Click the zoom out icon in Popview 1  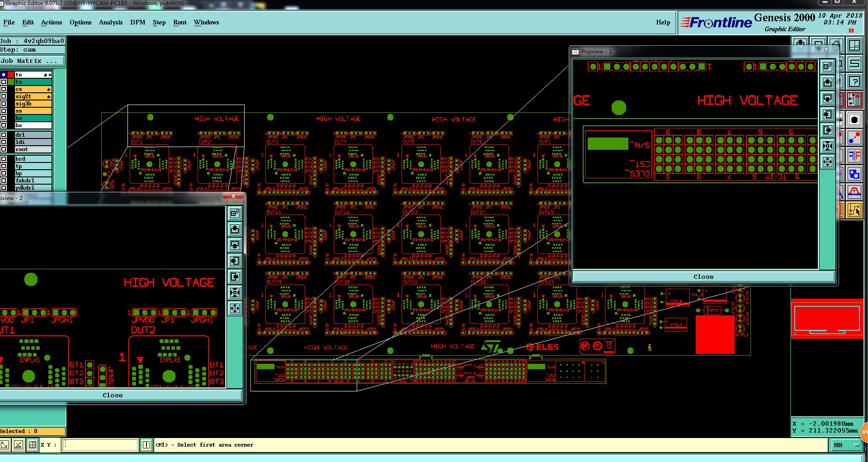tap(827, 162)
